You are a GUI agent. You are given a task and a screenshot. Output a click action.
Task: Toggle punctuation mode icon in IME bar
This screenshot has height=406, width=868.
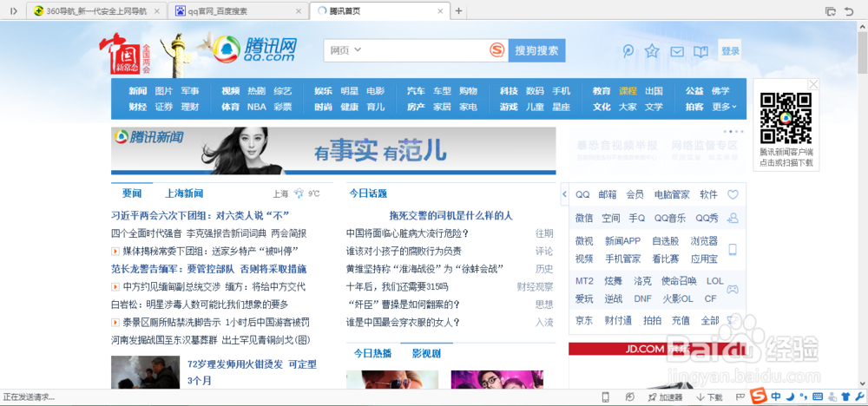tap(804, 397)
